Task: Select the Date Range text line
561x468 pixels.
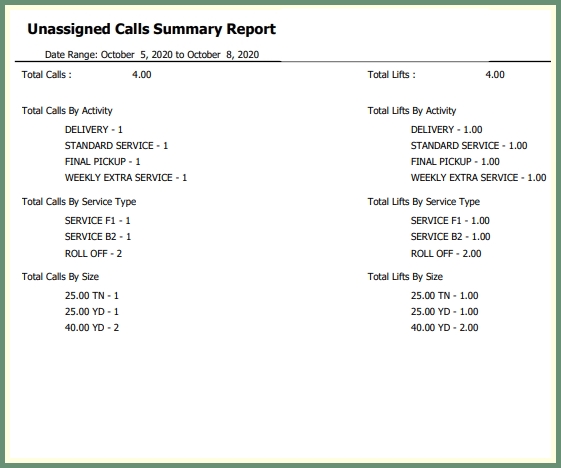Action: click(x=152, y=55)
